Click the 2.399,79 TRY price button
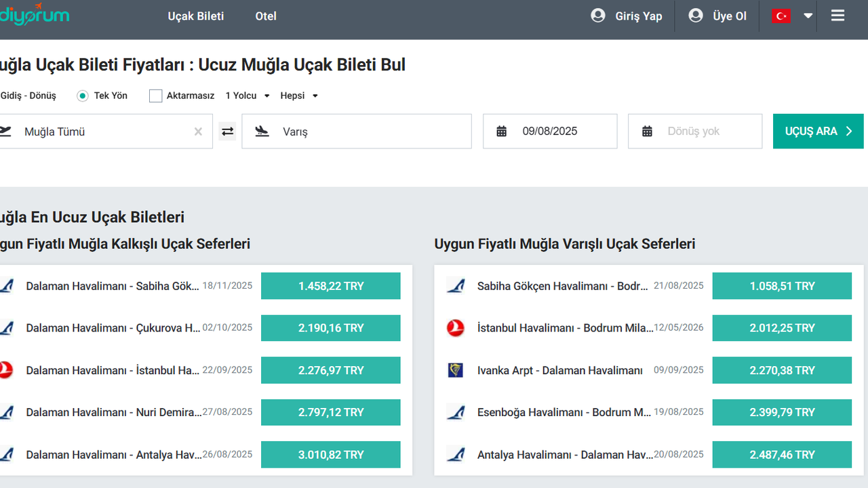868x488 pixels. click(x=782, y=412)
